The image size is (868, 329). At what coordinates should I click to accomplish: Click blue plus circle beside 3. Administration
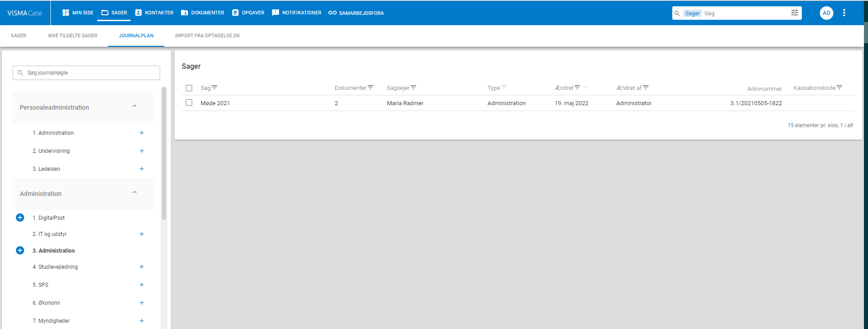20,250
